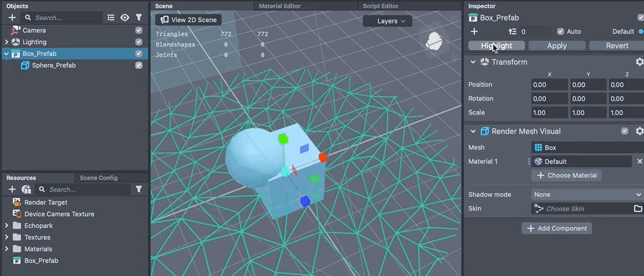Toggle the Box_Prefab object checkbox
644x276 pixels.
[x=139, y=54]
